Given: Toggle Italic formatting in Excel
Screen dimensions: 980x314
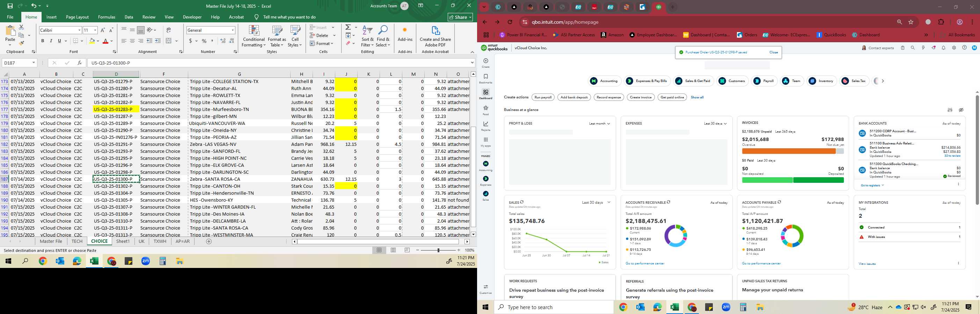Looking at the screenshot, I should point(51,41).
